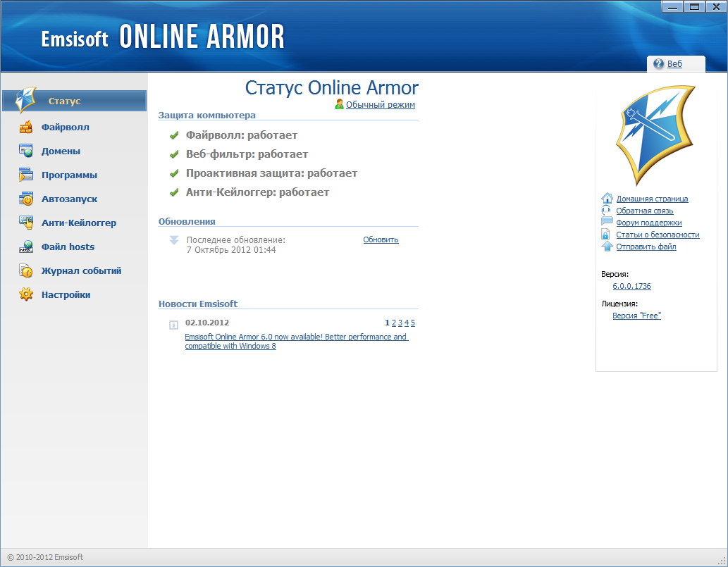Screen dimensions: 728x567
Task: Click the resize grip in the window corner
Action: (x=722, y=561)
